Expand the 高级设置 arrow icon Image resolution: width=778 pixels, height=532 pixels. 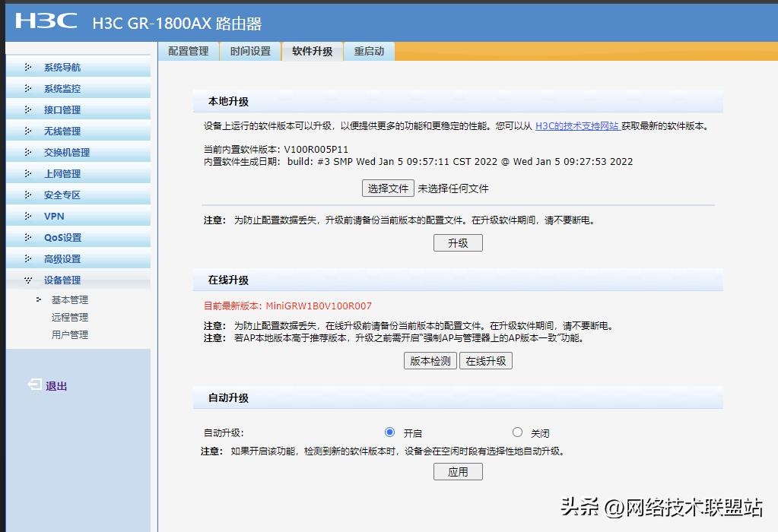click(x=28, y=259)
